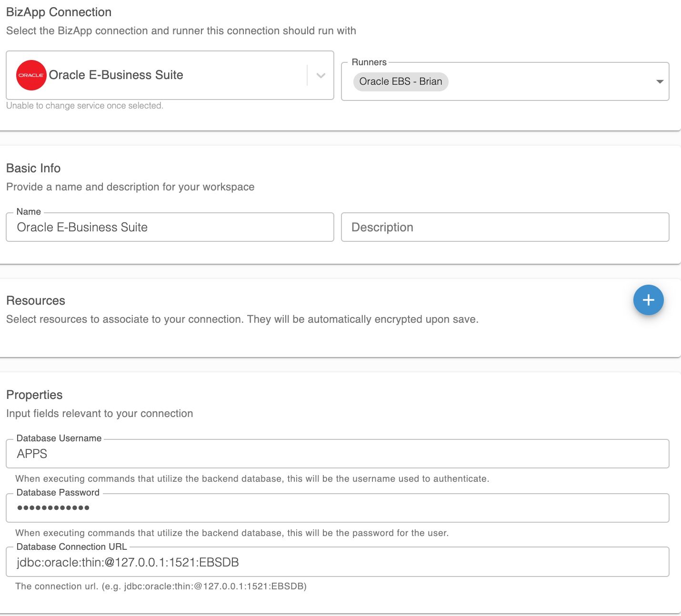Add a resource with the blue plus button

point(648,300)
